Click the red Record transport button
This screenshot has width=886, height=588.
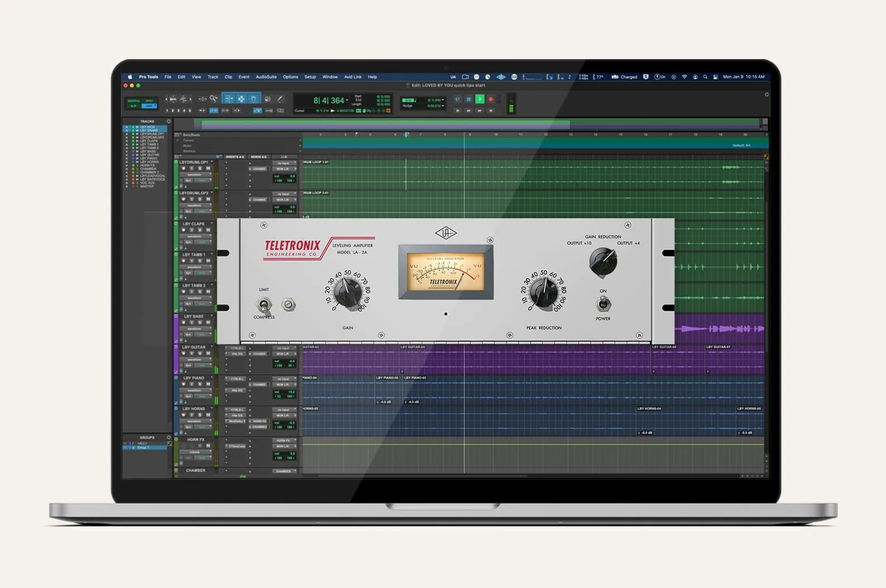tap(491, 99)
